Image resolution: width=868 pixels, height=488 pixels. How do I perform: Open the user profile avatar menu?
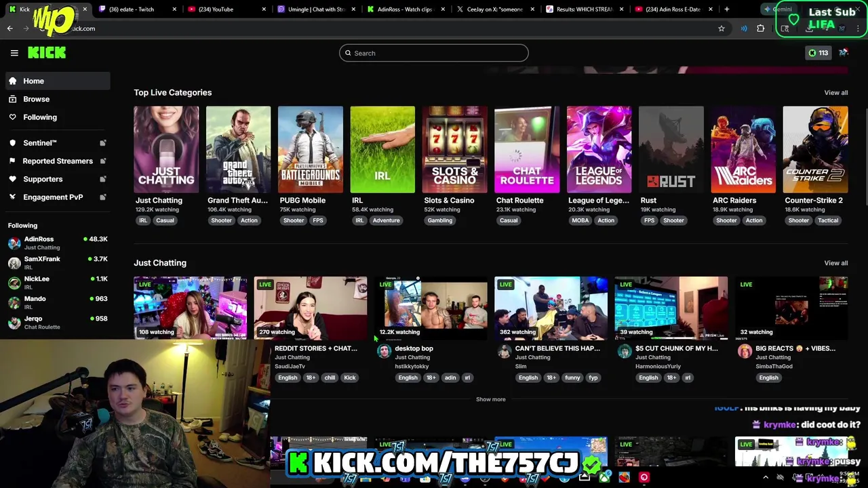point(844,52)
